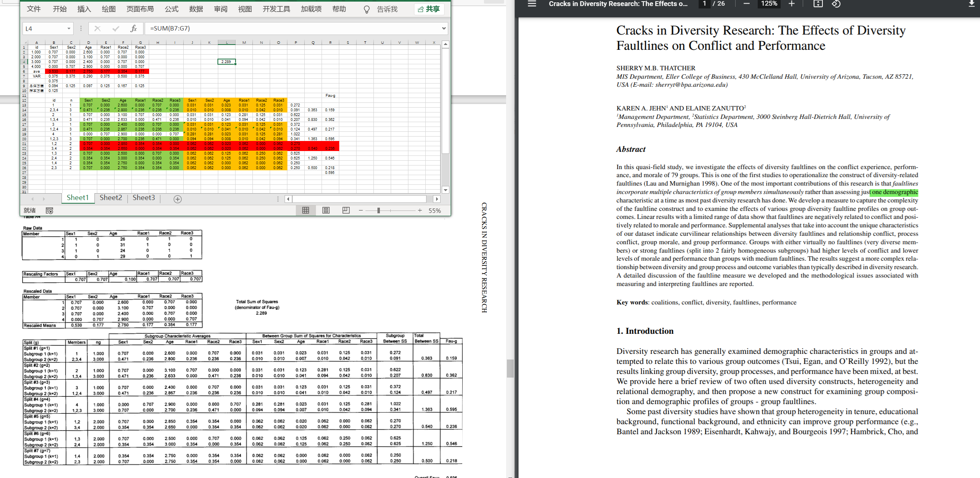The width and height of the screenshot is (980, 478).
Task: Switch to Page Layout view
Action: (326, 210)
